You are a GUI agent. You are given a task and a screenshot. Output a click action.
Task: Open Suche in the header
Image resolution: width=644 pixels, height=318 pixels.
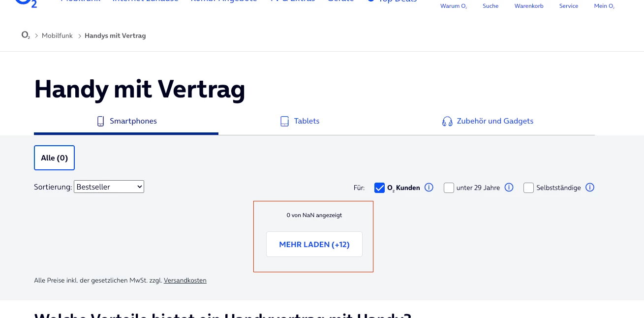[491, 6]
